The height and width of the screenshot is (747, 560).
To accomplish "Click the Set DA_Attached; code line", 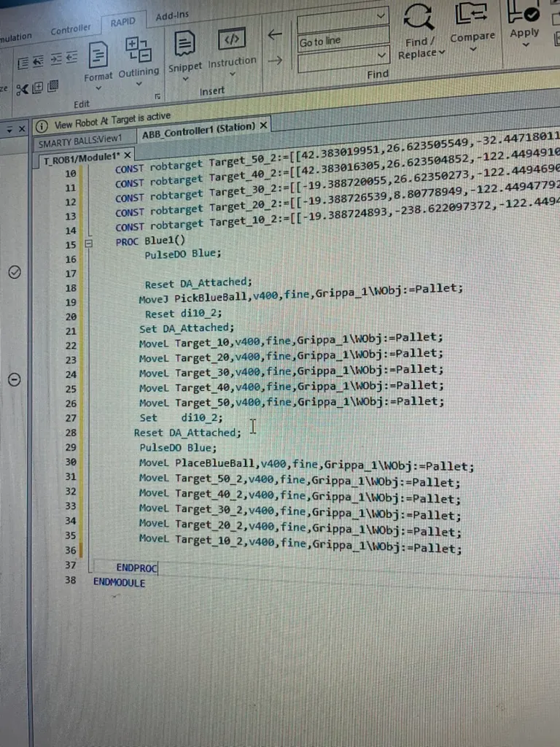I will tap(187, 328).
